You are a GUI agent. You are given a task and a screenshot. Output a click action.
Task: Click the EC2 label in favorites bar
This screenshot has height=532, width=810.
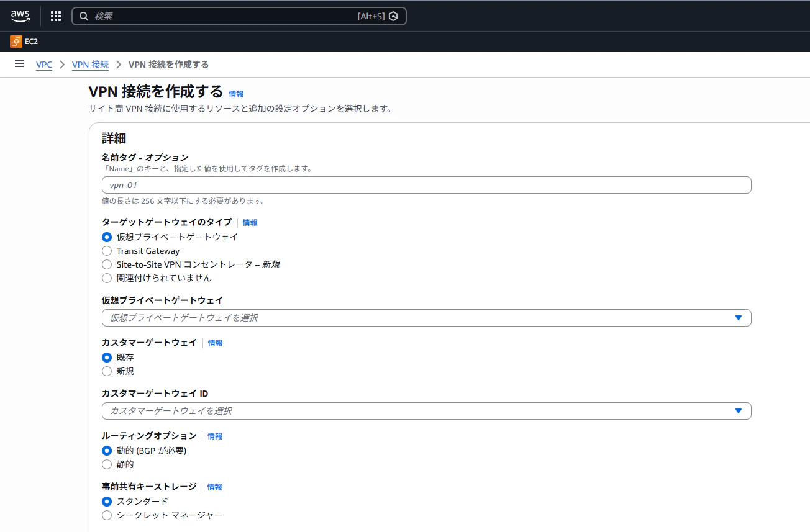32,42
